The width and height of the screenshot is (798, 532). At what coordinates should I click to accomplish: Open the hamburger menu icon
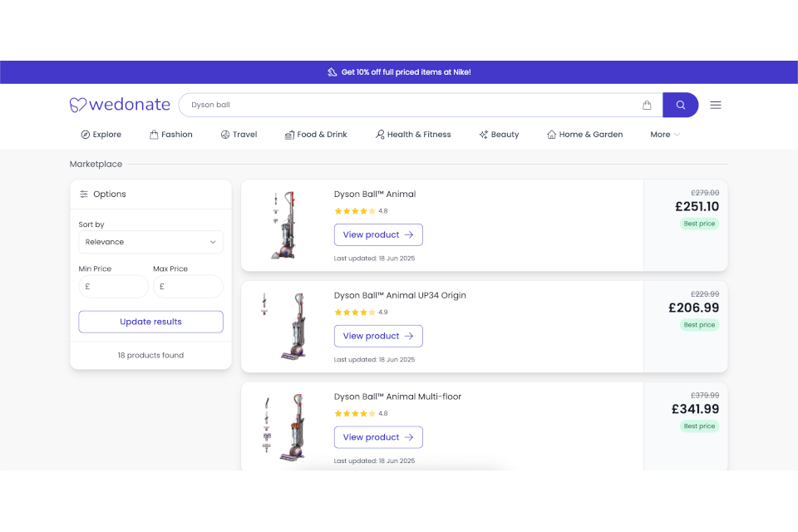point(716,105)
